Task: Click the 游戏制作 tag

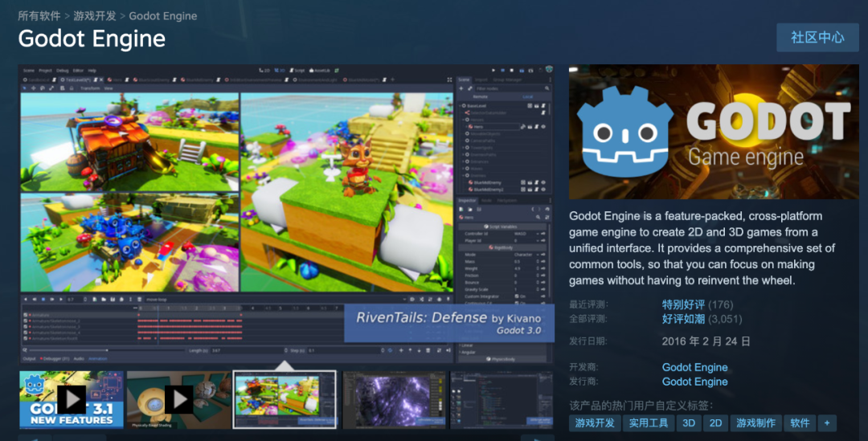Action: tap(755, 423)
